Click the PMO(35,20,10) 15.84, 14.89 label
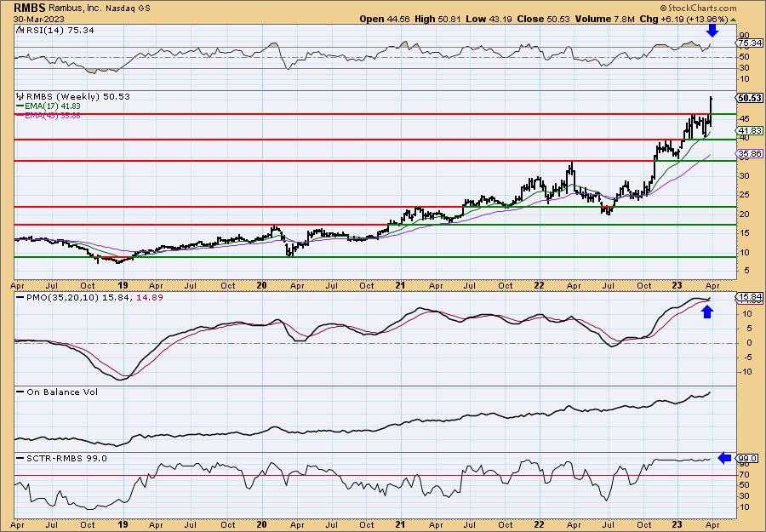The height and width of the screenshot is (532, 766). pyautogui.click(x=94, y=298)
